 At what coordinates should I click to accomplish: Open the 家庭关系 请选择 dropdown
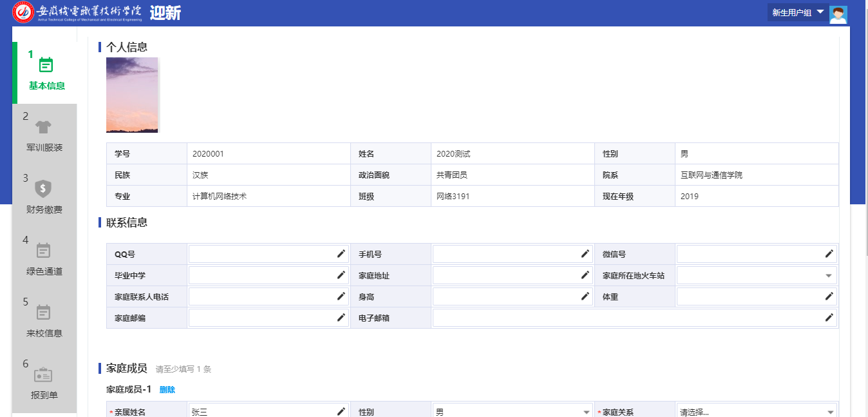tap(757, 412)
